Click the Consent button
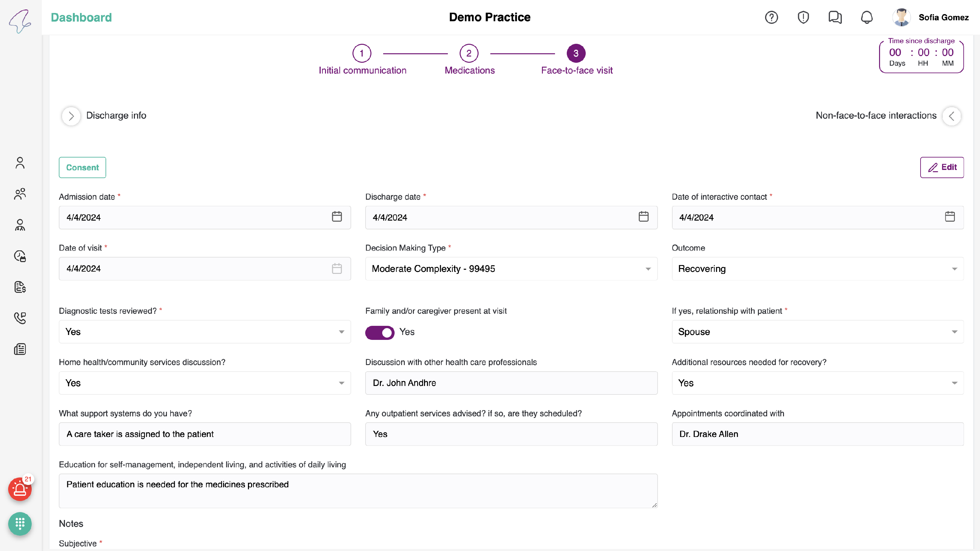 point(82,167)
